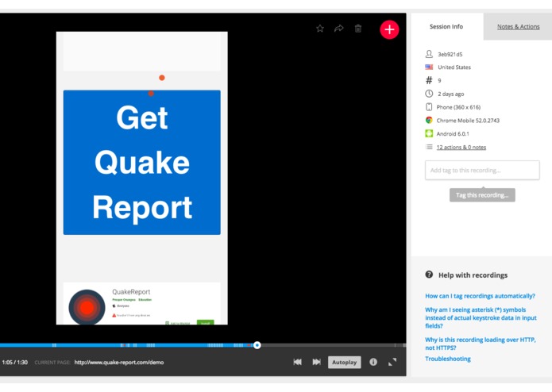Click Tag this recording button
The width and height of the screenshot is (552, 392).
482,195
